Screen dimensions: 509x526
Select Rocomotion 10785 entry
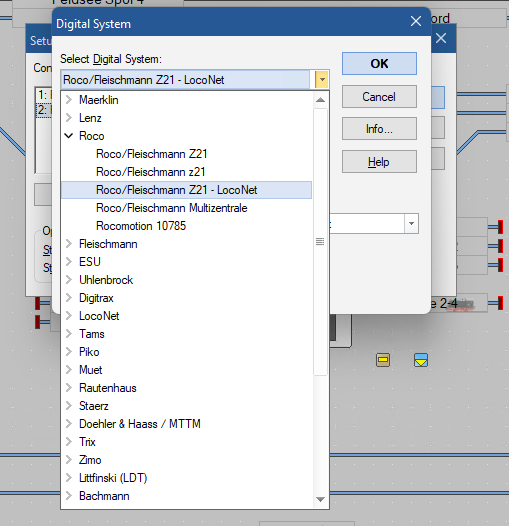point(141,226)
